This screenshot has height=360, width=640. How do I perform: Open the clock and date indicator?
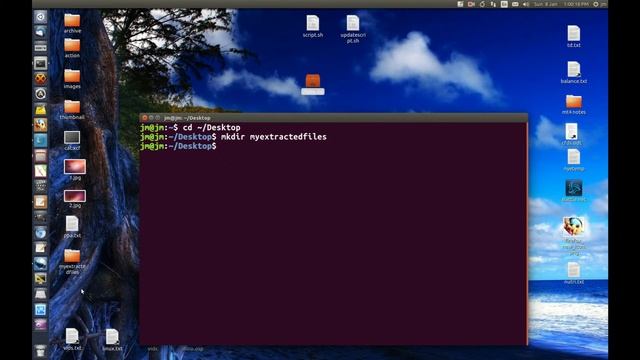click(561, 4)
